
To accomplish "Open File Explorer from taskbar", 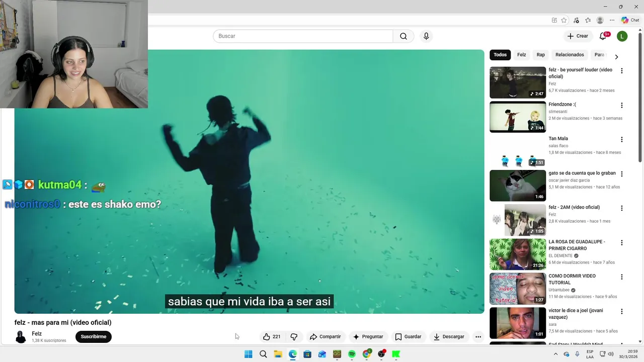I will tap(278, 354).
